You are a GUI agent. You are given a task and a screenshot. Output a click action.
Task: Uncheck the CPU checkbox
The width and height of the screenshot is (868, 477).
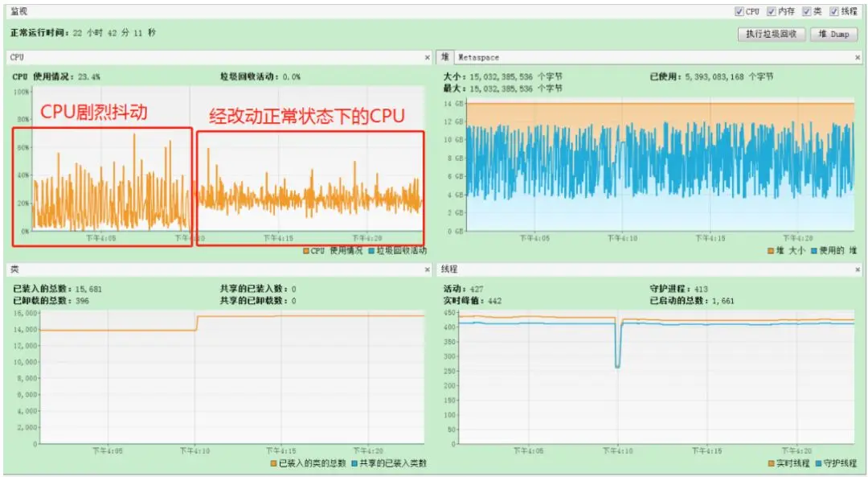pos(739,11)
